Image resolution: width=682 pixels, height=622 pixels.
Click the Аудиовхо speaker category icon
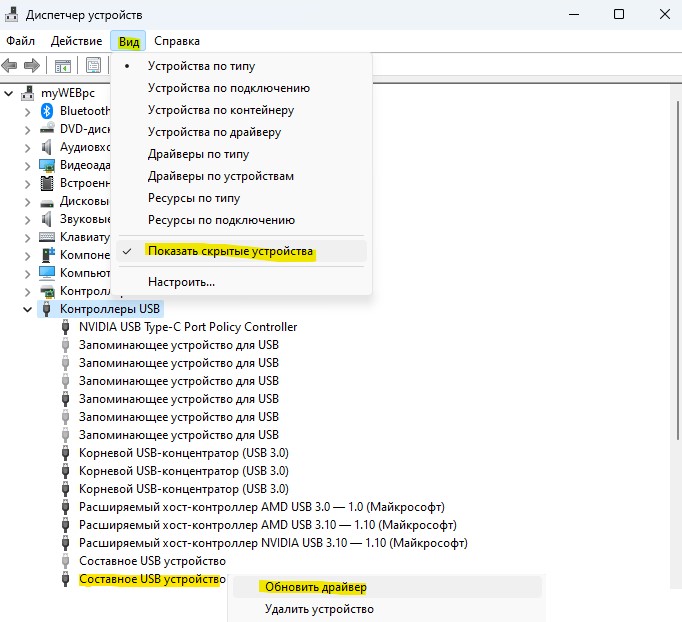click(47, 147)
